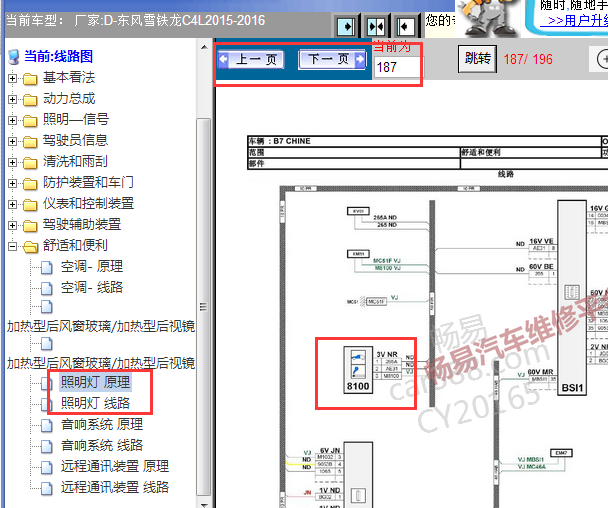Select the 仪表和控制装置 folder icon

[x=30, y=204]
